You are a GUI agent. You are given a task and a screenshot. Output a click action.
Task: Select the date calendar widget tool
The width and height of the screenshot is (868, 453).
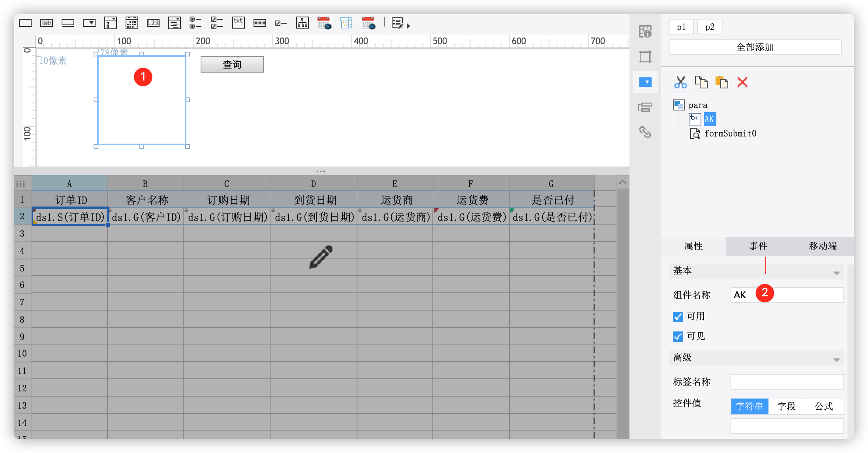pos(132,23)
